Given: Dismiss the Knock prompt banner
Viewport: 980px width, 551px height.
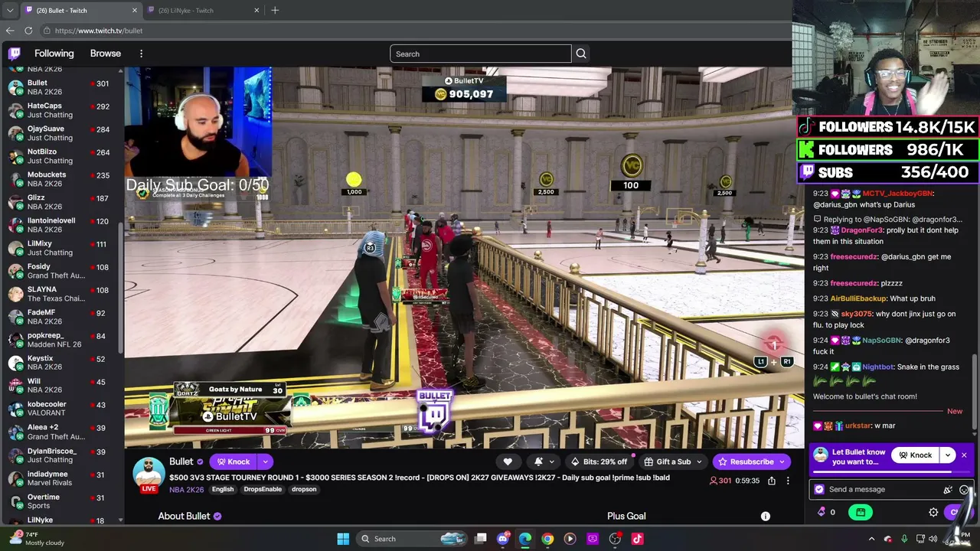Looking at the screenshot, I should (964, 455).
